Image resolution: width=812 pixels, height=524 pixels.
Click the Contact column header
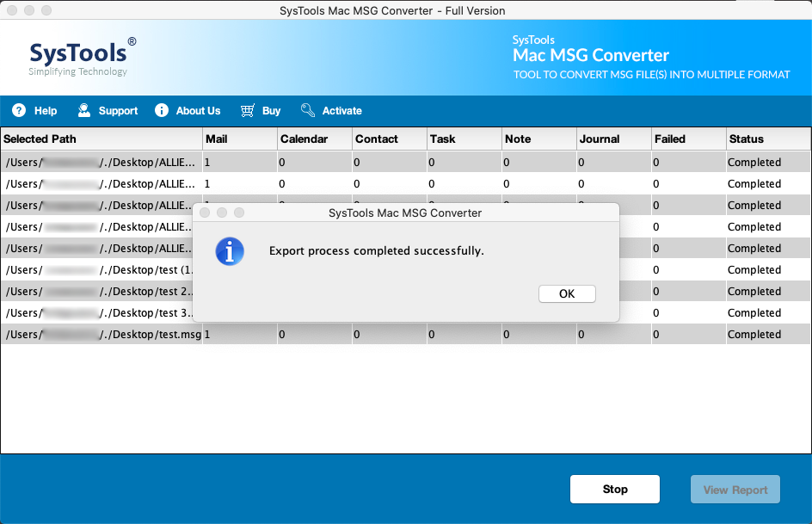390,139
